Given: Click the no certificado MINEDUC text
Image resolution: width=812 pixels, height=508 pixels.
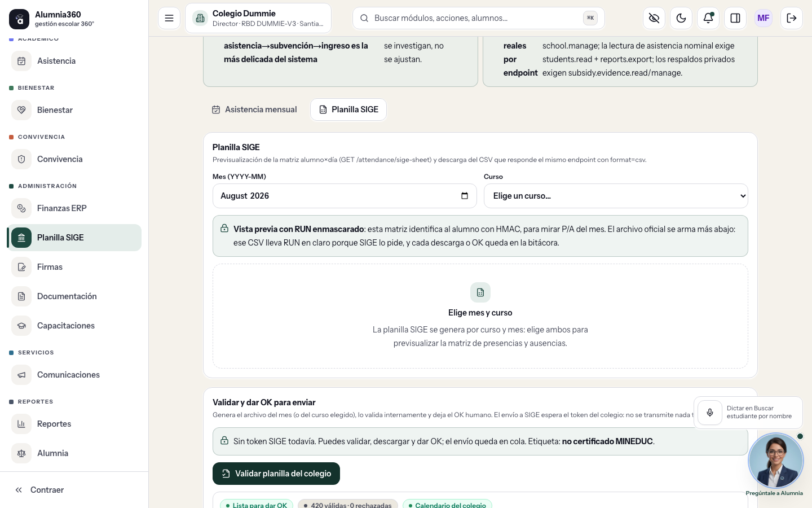Looking at the screenshot, I should [607, 441].
